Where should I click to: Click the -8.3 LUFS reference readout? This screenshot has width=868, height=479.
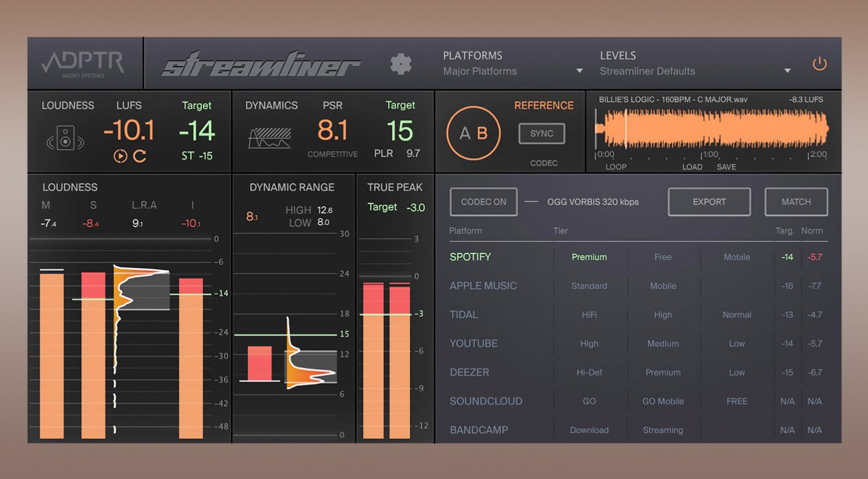coord(806,99)
